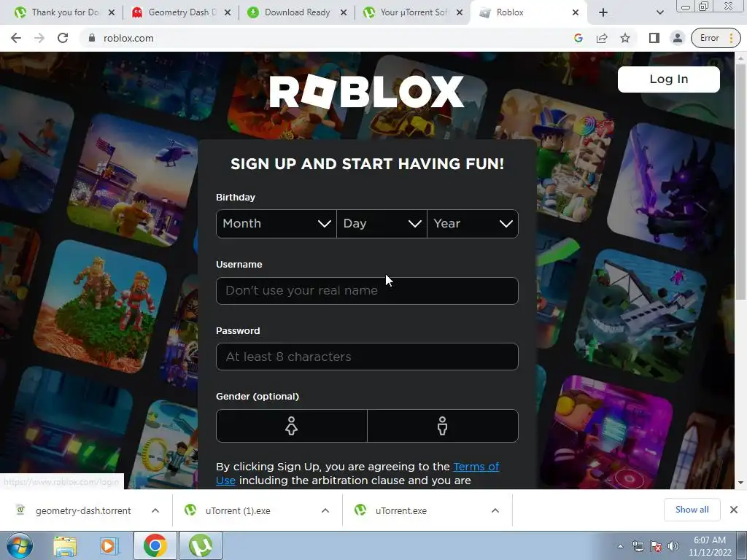Switch to Thank you for Do tab

pyautogui.click(x=64, y=12)
